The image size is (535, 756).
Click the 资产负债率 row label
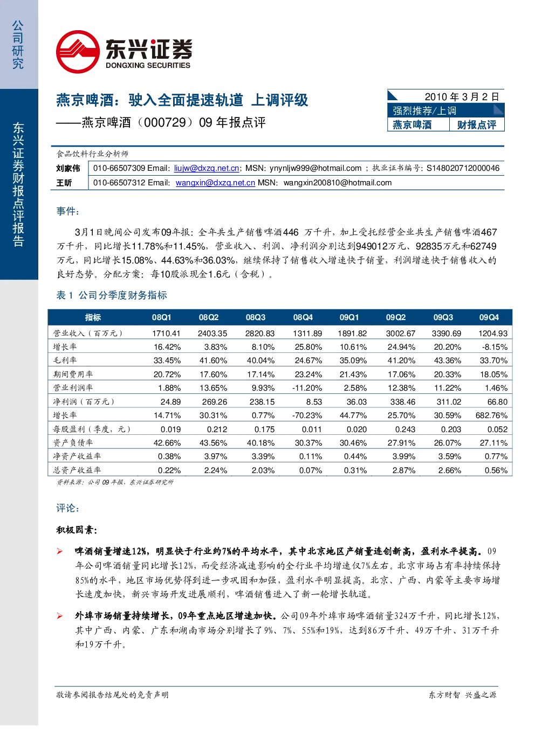pyautogui.click(x=73, y=443)
